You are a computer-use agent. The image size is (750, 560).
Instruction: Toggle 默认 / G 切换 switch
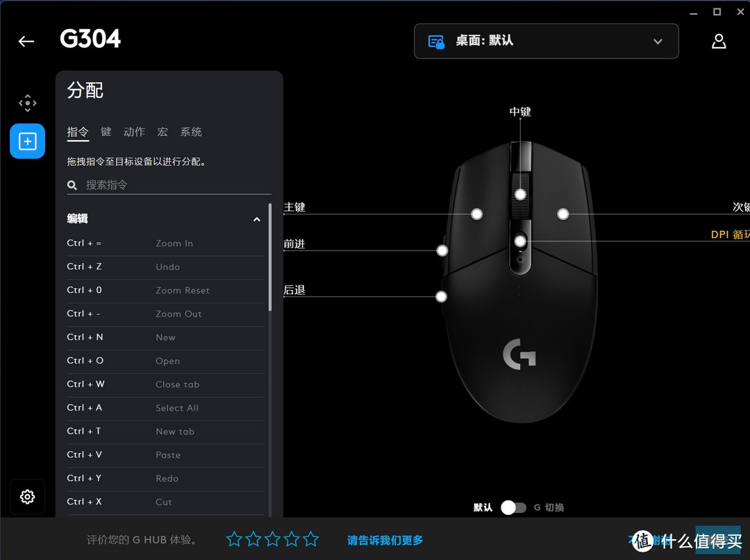click(513, 507)
